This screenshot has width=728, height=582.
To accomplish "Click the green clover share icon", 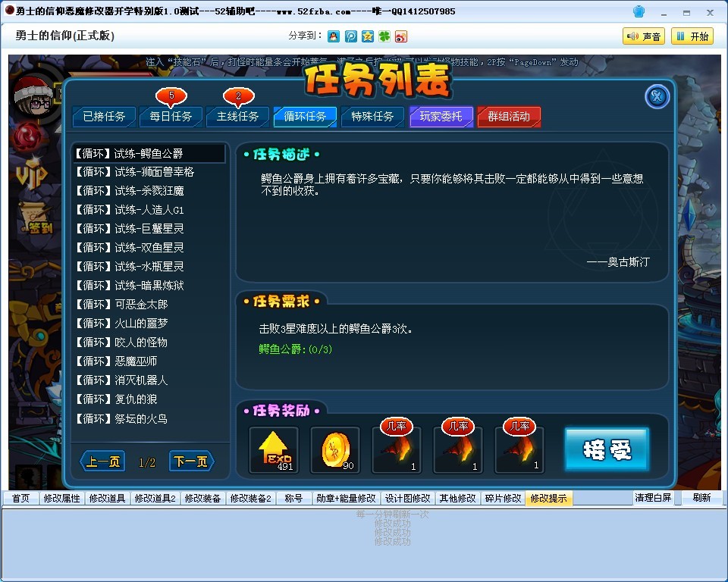I will 384,36.
